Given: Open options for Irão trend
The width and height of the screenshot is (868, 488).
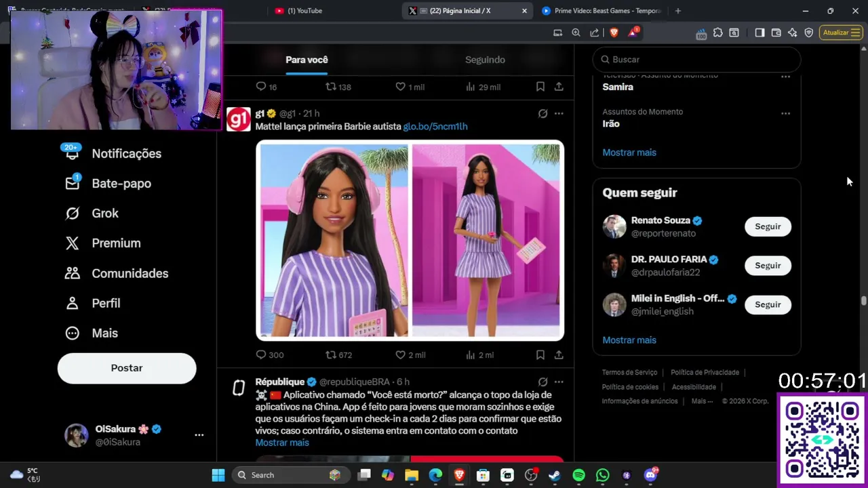Looking at the screenshot, I should [x=785, y=113].
